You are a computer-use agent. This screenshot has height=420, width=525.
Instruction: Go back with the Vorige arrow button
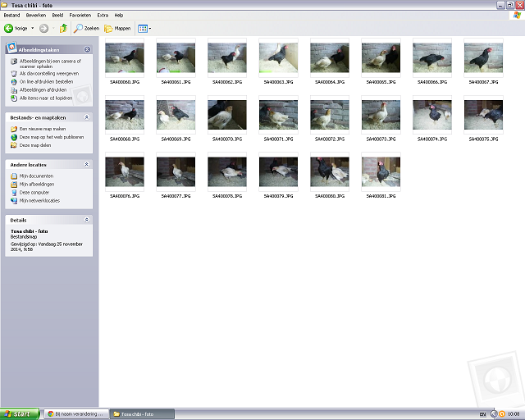[16, 29]
